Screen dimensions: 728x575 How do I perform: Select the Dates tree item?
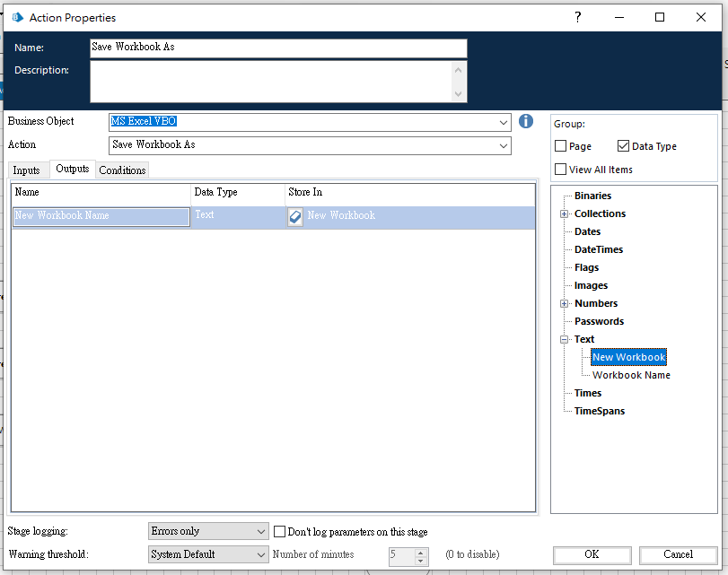pyautogui.click(x=587, y=231)
